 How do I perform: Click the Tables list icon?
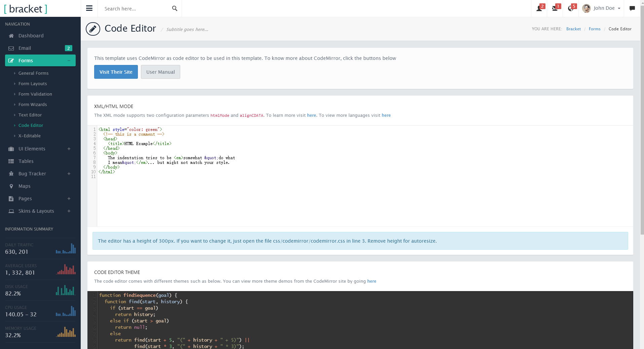11,161
